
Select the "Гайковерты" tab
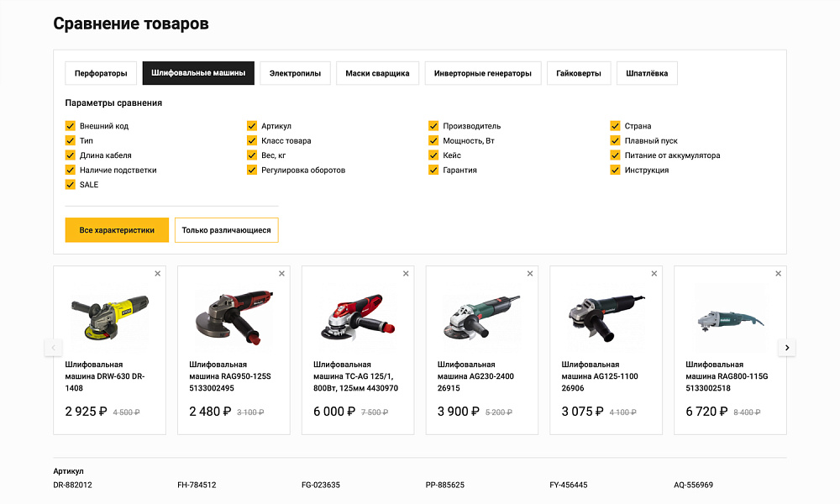578,73
